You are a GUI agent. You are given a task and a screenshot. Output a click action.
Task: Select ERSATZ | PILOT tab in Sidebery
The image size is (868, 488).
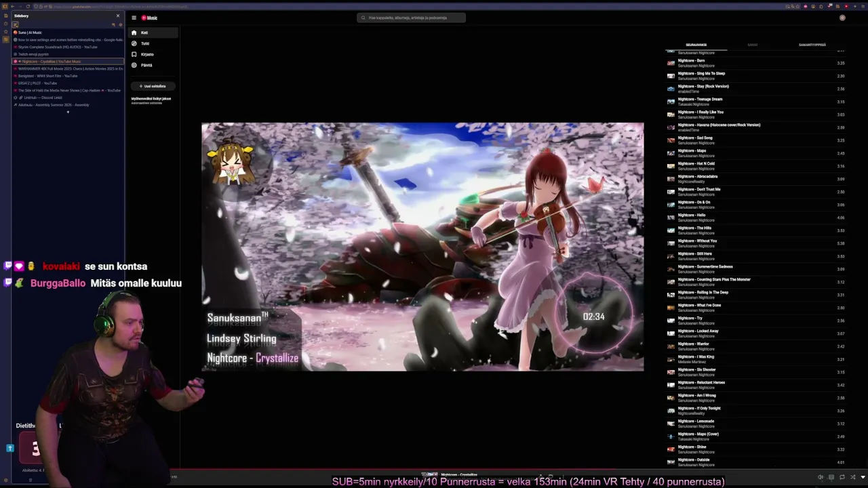tap(68, 83)
